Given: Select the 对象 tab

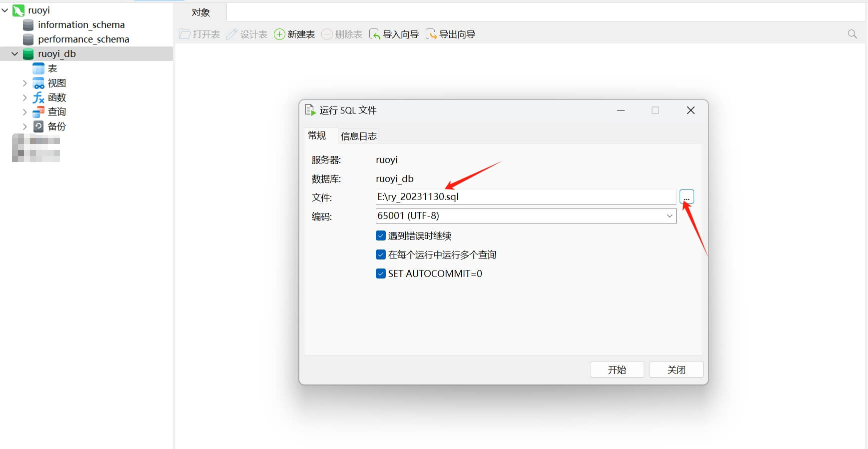Looking at the screenshot, I should point(201,12).
